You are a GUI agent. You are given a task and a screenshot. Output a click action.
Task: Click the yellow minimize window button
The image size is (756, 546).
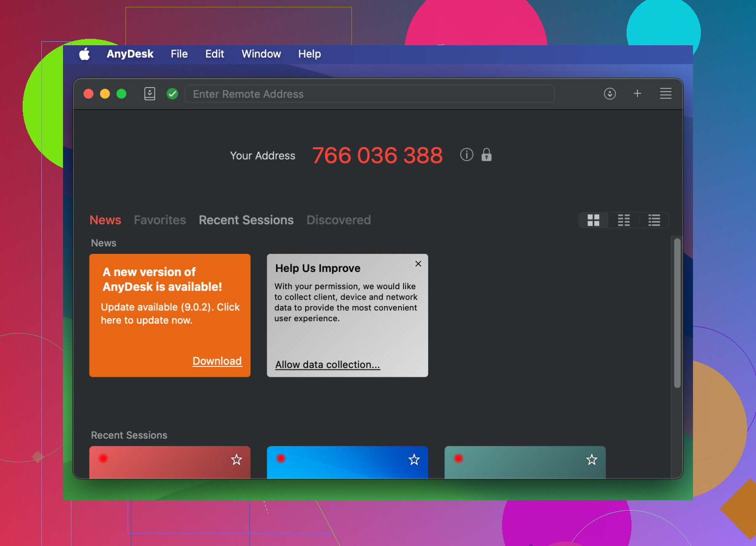click(105, 93)
